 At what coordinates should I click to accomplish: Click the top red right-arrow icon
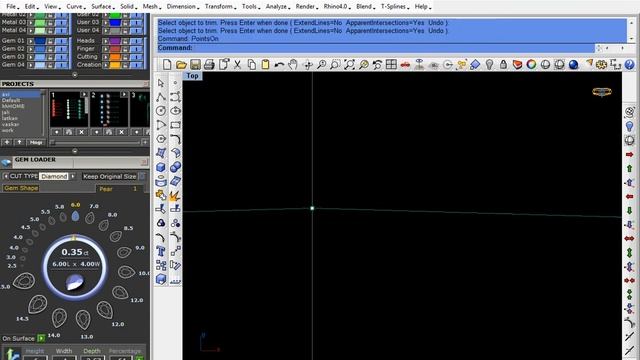629,154
